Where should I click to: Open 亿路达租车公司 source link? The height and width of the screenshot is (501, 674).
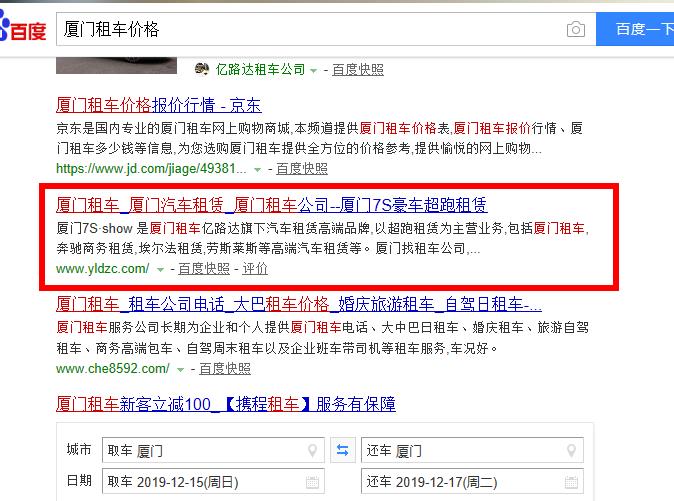(x=260, y=69)
